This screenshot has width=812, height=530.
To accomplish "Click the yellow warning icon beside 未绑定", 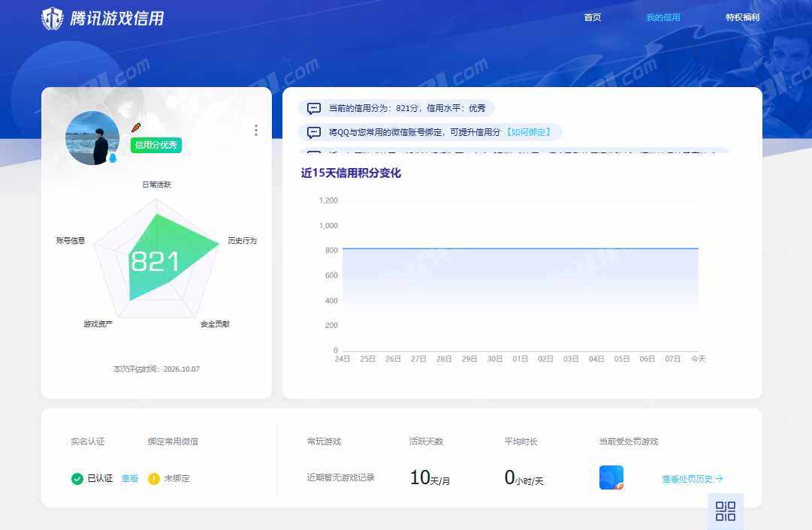I will coord(154,479).
